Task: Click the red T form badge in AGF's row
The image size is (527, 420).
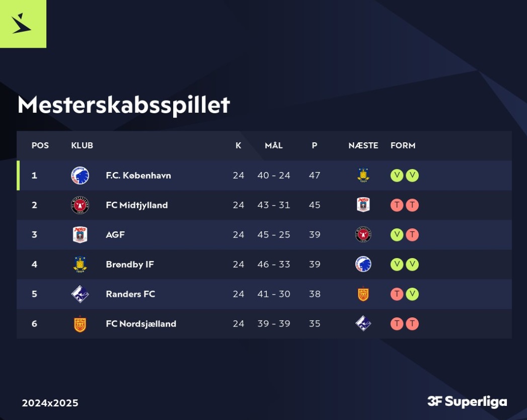Action: click(412, 235)
